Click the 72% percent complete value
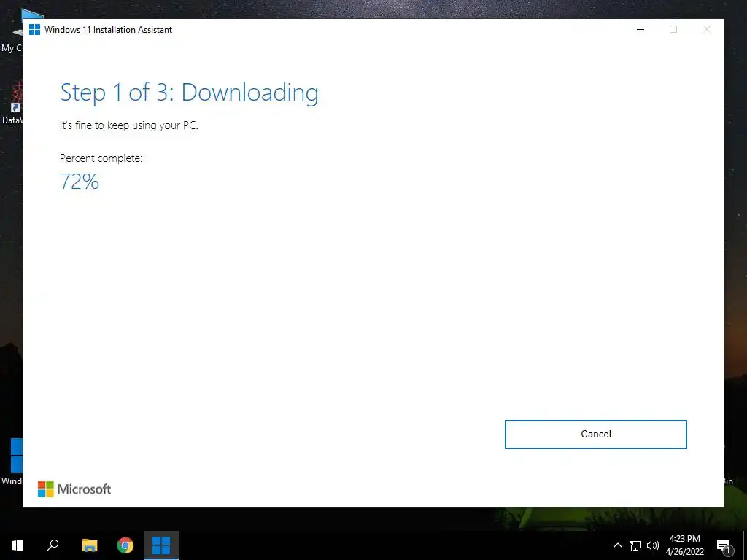Viewport: 747px width, 560px height. pos(80,182)
